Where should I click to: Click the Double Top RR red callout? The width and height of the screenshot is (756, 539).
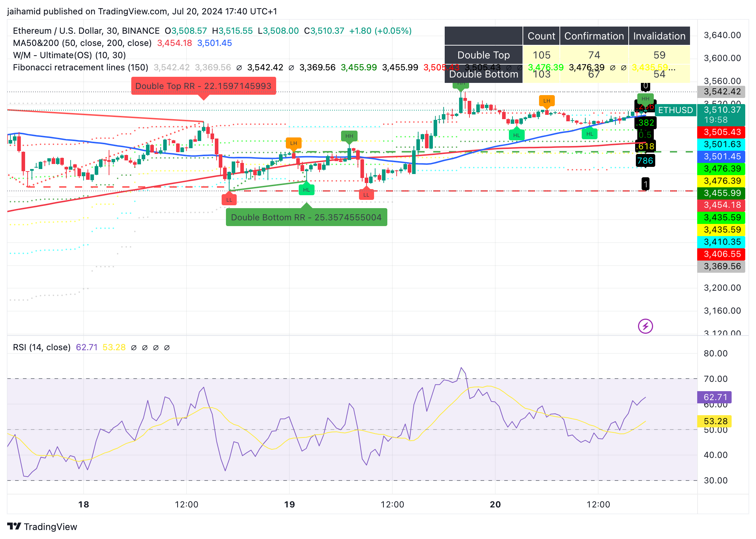tap(203, 86)
